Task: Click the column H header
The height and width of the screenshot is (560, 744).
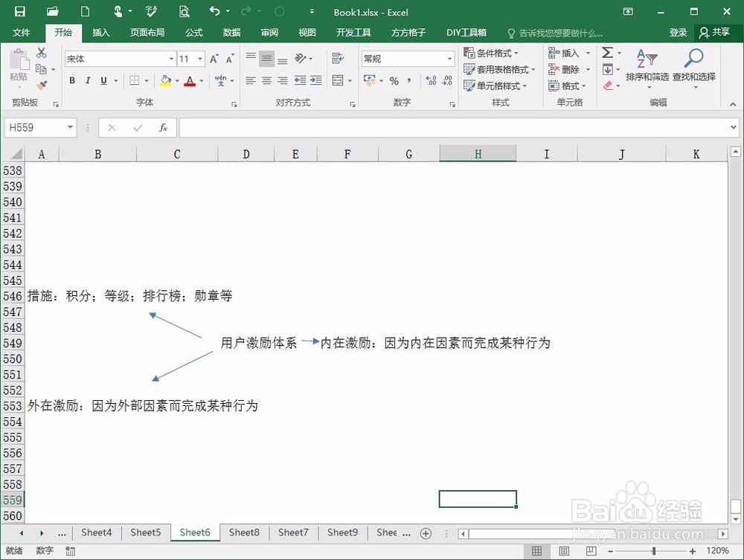Action: click(478, 154)
